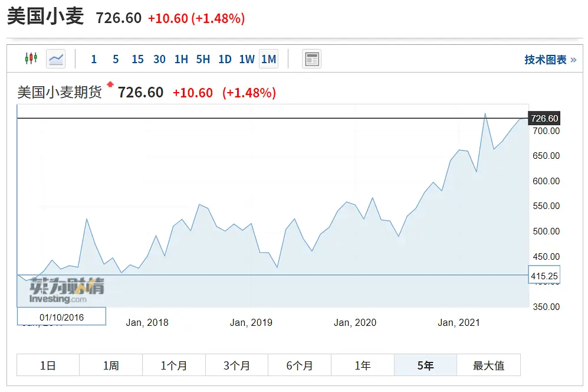The image size is (588, 392).
Task: Select the area line chart icon
Action: coord(56,58)
